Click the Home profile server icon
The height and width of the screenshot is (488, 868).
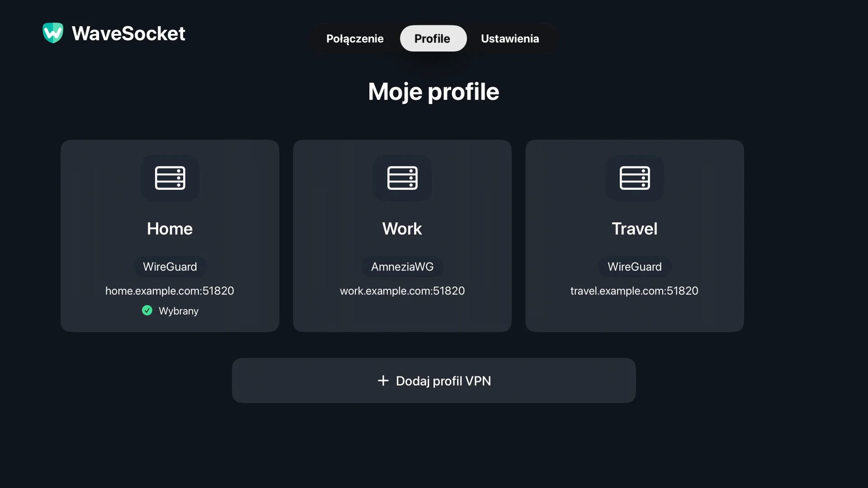coord(170,178)
